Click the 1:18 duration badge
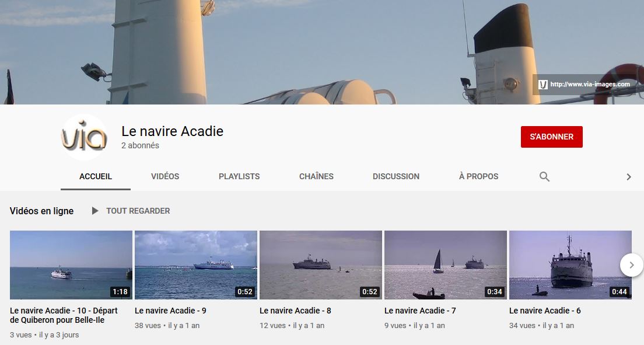 [x=120, y=292]
